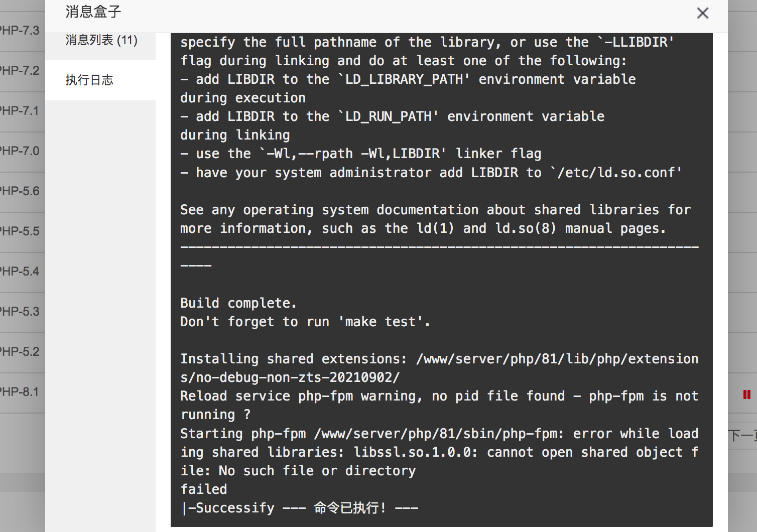The height and width of the screenshot is (532, 757).
Task: Click the '|-Successify 命令已执行' line
Action: pos(299,508)
